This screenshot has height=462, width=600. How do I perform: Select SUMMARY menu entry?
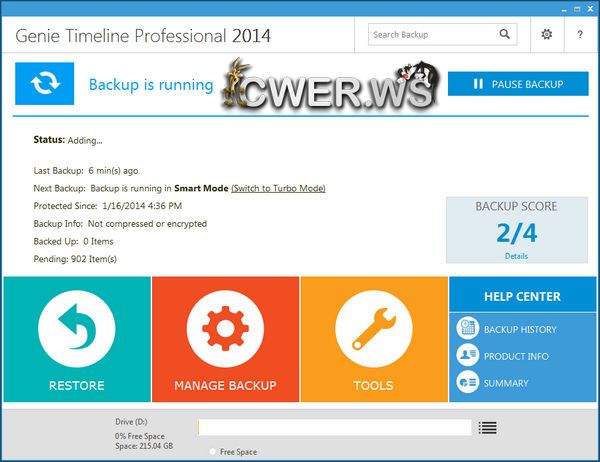(506, 383)
